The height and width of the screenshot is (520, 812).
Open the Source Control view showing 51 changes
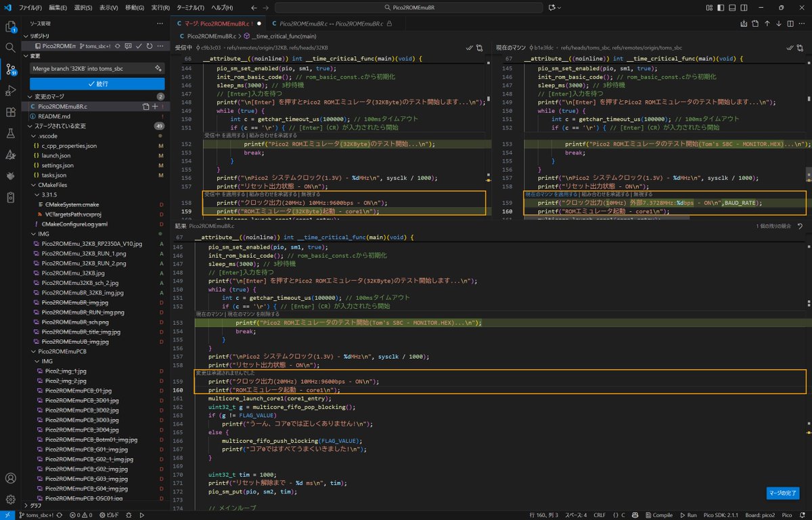pyautogui.click(x=9, y=68)
